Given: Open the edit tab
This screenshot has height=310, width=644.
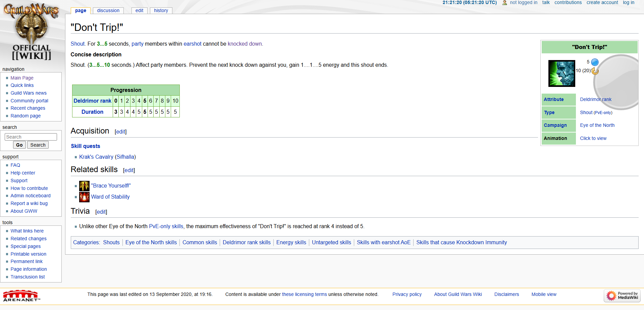Looking at the screenshot, I should pyautogui.click(x=139, y=10).
